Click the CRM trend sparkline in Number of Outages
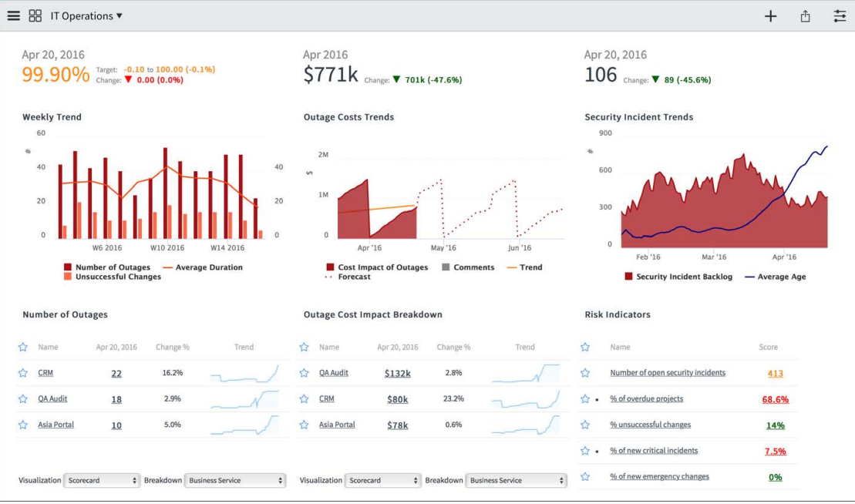 [x=244, y=374]
